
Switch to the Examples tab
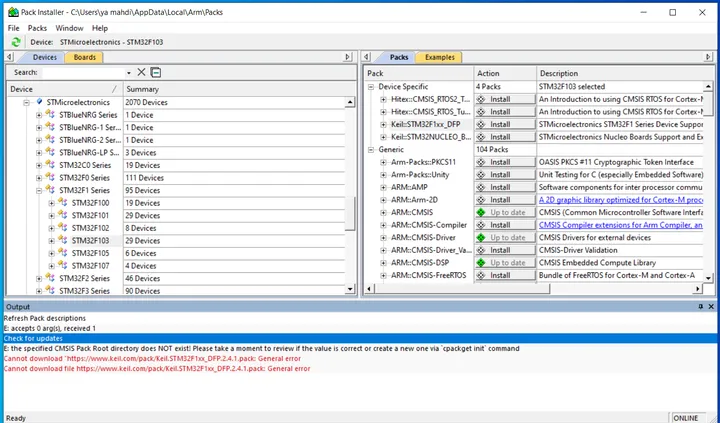(x=439, y=57)
